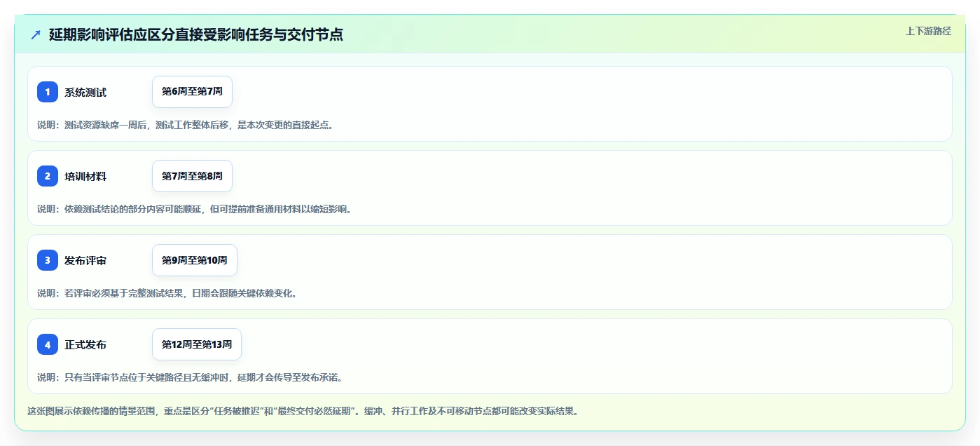Click the arrow icon beside the title
This screenshot has height=446, width=980.
pyautogui.click(x=36, y=34)
